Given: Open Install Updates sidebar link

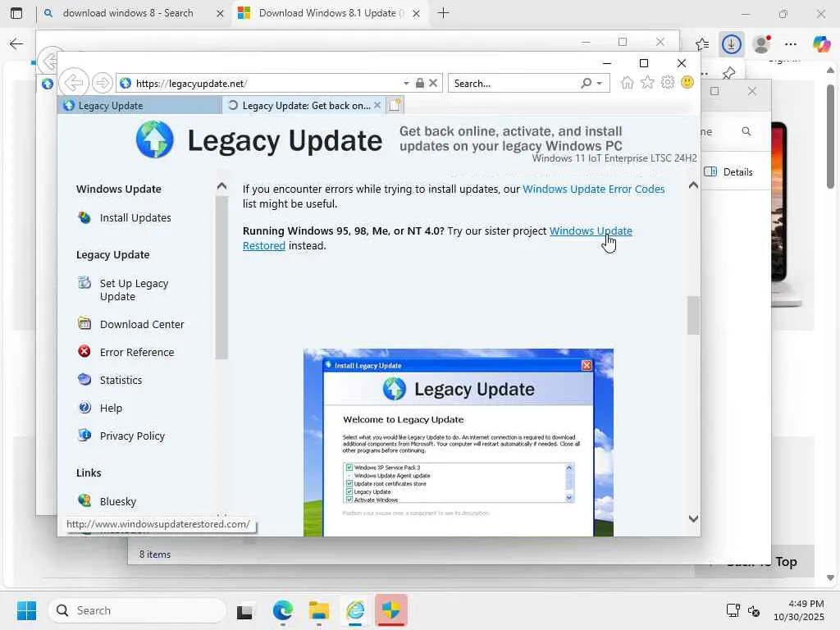Looking at the screenshot, I should point(135,217).
